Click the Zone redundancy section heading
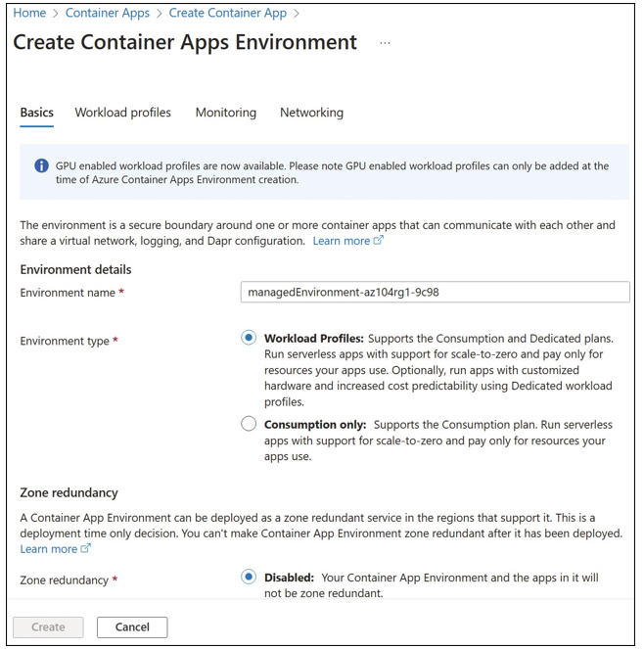Screen dimensions: 644x649 pyautogui.click(x=69, y=492)
